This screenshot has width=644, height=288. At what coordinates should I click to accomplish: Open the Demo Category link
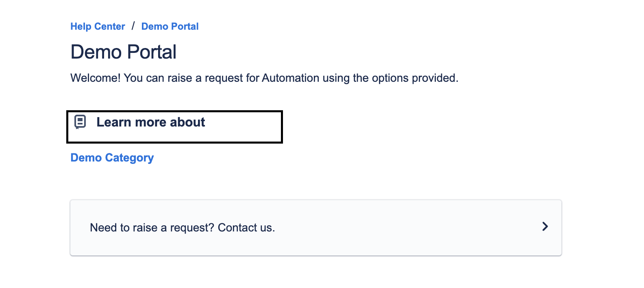coord(112,158)
